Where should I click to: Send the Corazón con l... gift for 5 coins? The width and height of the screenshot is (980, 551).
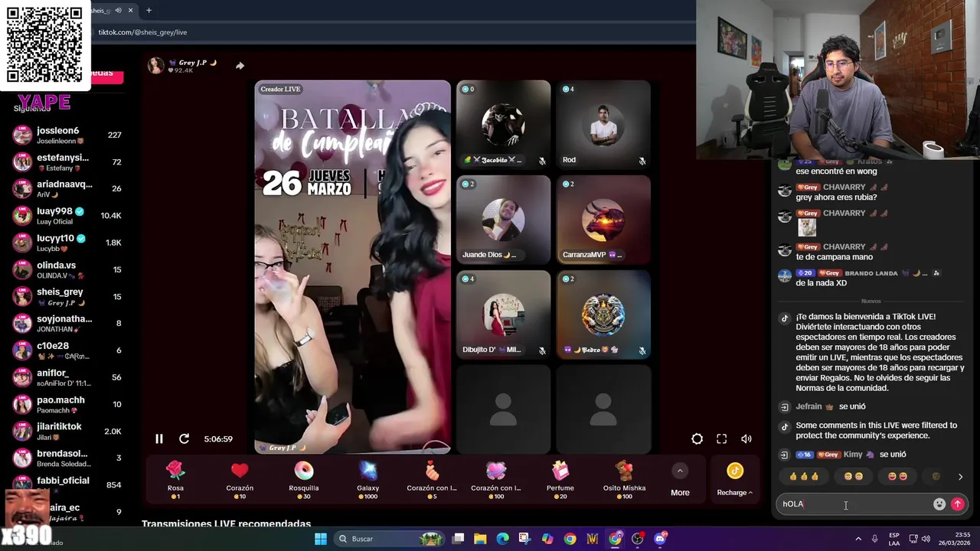point(432,480)
